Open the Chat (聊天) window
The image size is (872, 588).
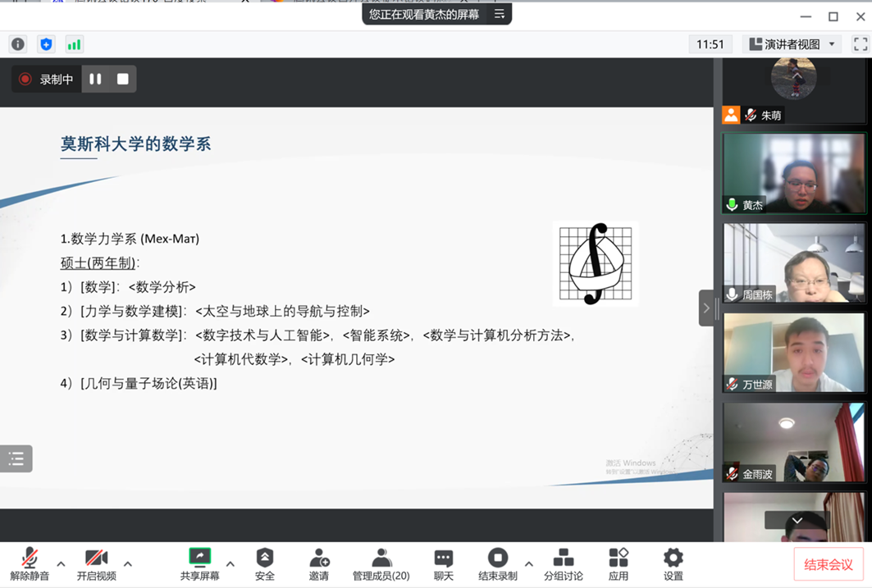(444, 564)
